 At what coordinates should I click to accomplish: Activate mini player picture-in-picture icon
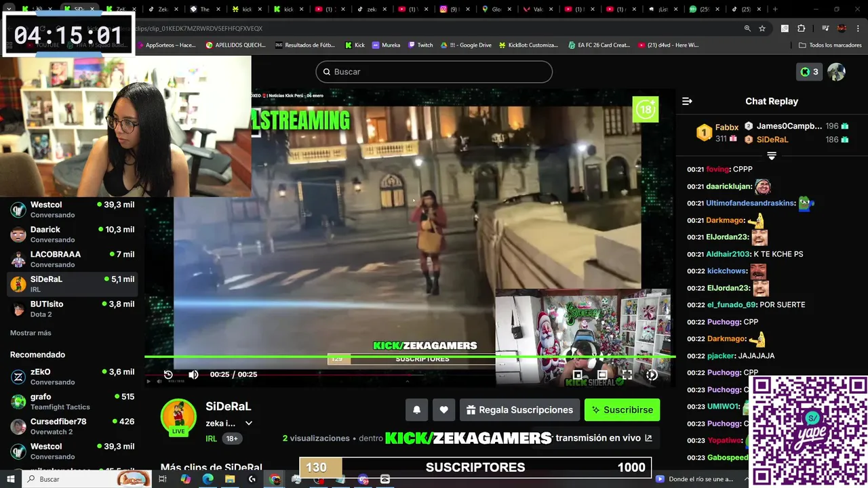tap(577, 374)
